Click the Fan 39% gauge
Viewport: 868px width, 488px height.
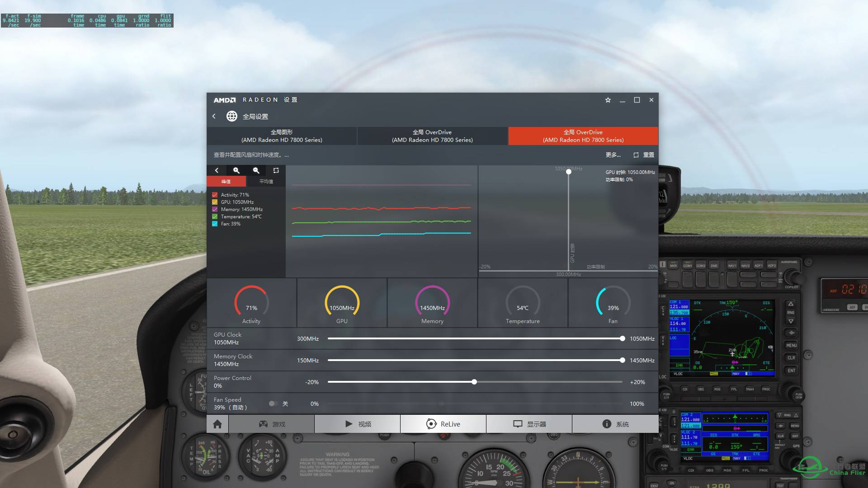(x=613, y=303)
